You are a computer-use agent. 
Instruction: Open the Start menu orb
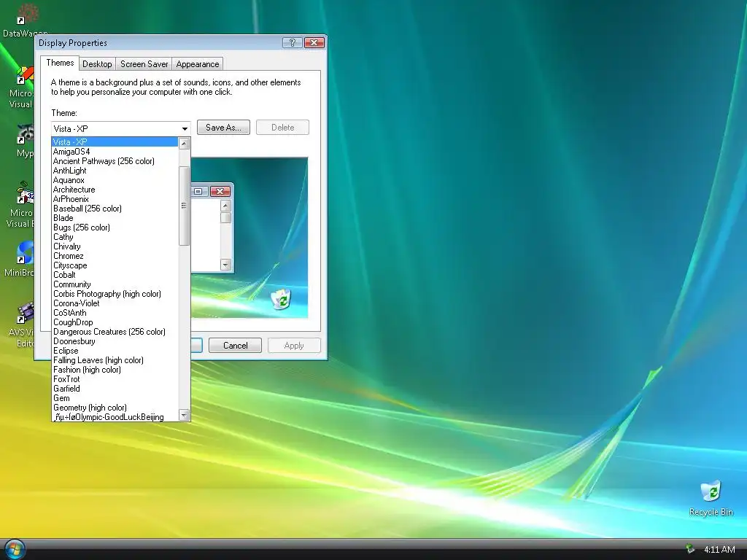coord(14,549)
